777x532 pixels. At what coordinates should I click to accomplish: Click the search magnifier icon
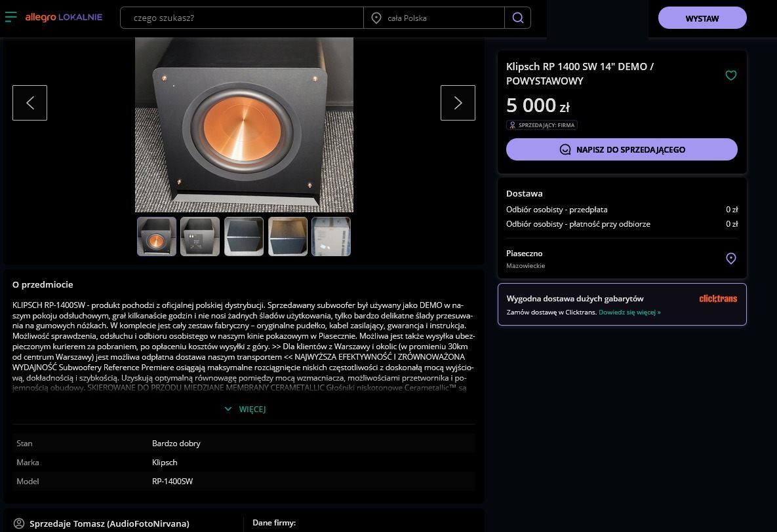click(x=518, y=18)
